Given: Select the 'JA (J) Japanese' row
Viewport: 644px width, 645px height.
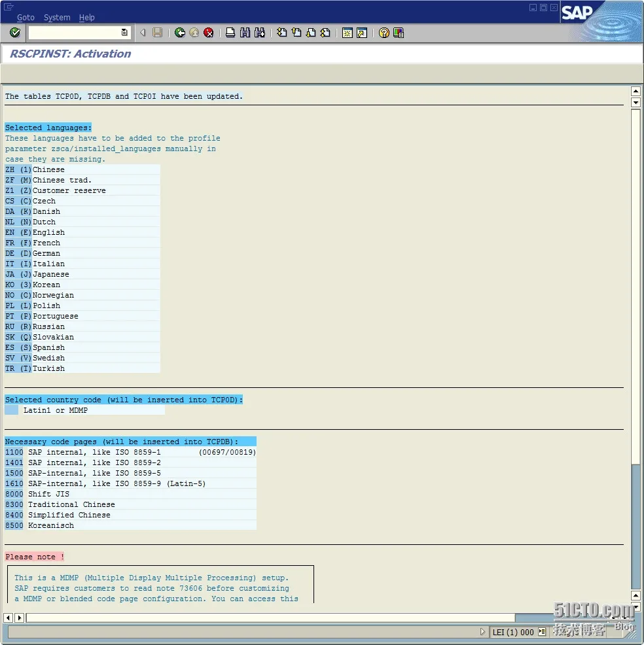Looking at the screenshot, I should [x=82, y=274].
